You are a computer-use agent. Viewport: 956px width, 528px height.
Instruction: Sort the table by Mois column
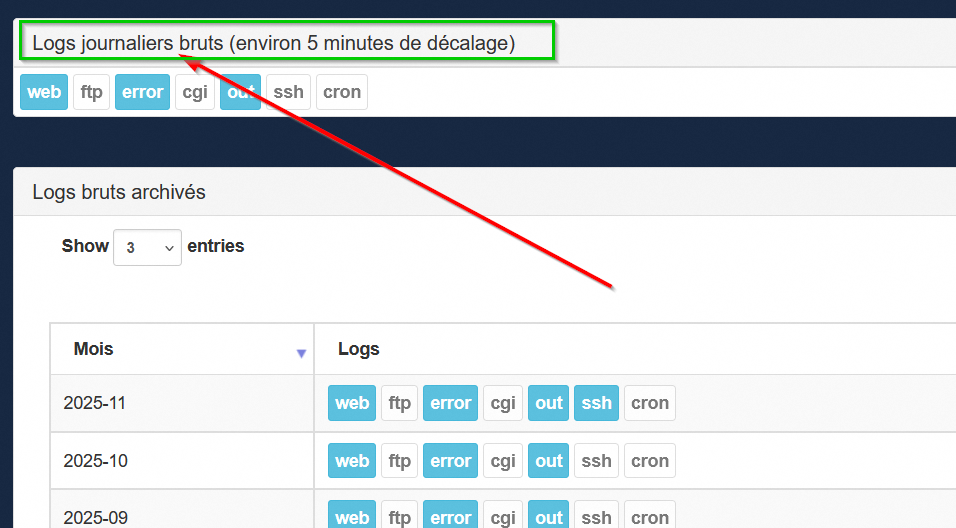point(181,350)
